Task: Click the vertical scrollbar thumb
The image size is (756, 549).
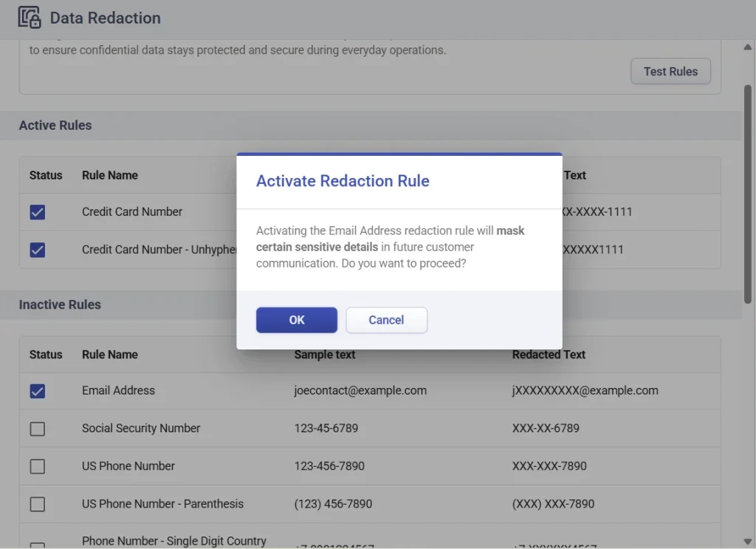Action: coord(747,192)
